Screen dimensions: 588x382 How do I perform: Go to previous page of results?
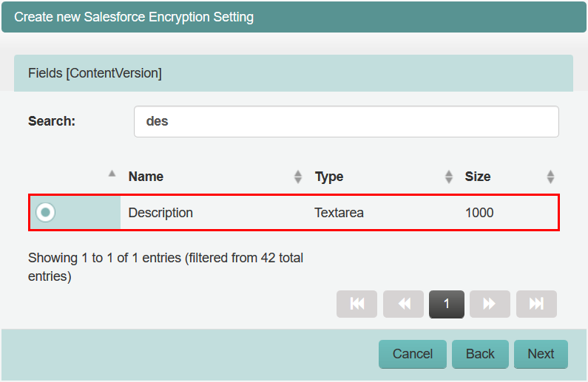coord(403,304)
